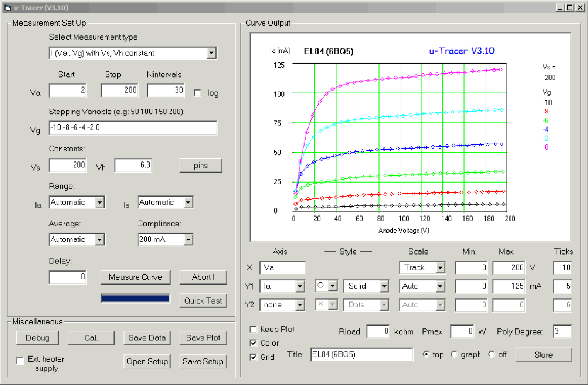Expand the Ia range dropdown
Image resolution: width=588 pixels, height=385 pixels.
click(100, 202)
